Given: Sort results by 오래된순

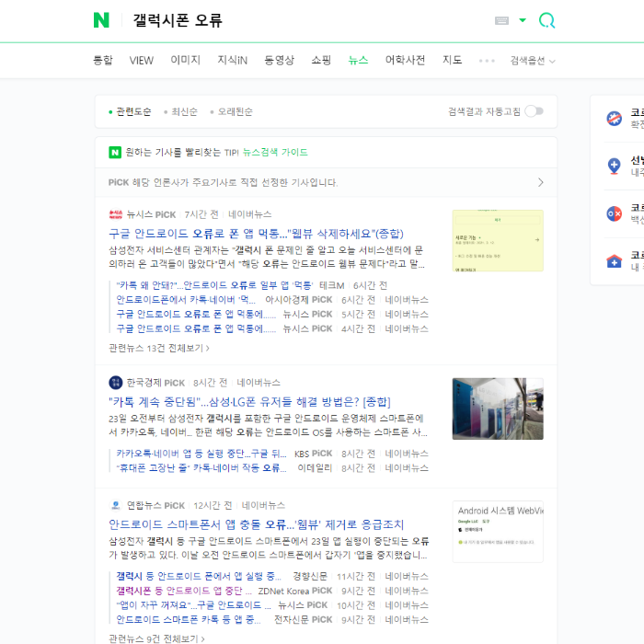Looking at the screenshot, I should coord(231,111).
